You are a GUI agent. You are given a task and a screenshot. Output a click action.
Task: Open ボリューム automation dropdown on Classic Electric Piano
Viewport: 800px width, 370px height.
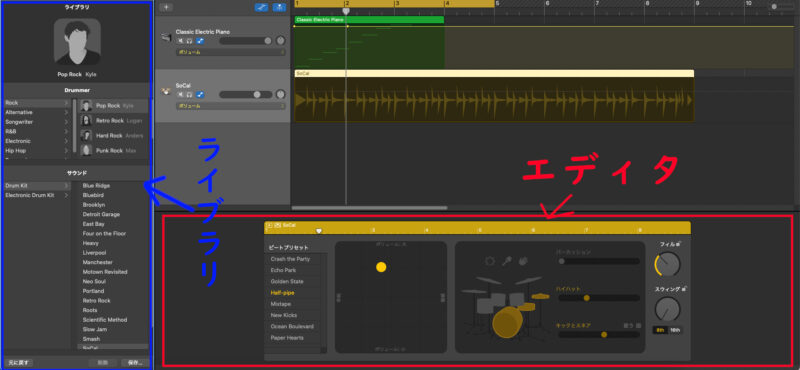point(231,52)
